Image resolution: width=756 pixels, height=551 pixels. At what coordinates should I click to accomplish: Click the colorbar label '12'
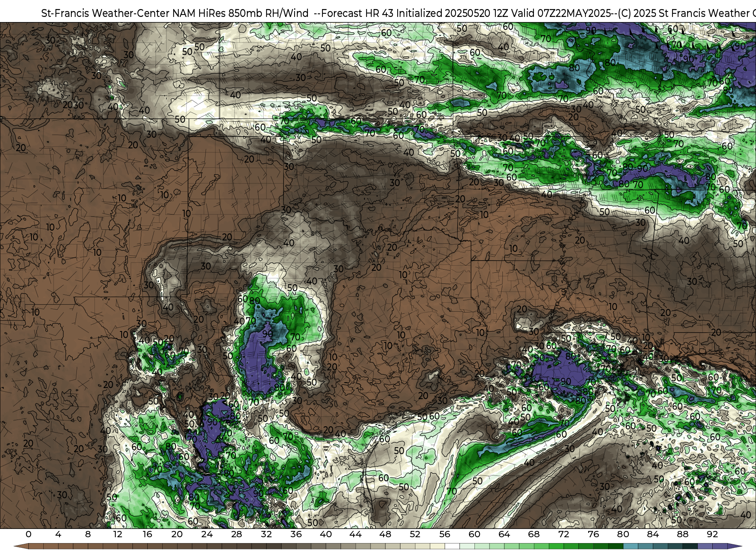(x=118, y=534)
